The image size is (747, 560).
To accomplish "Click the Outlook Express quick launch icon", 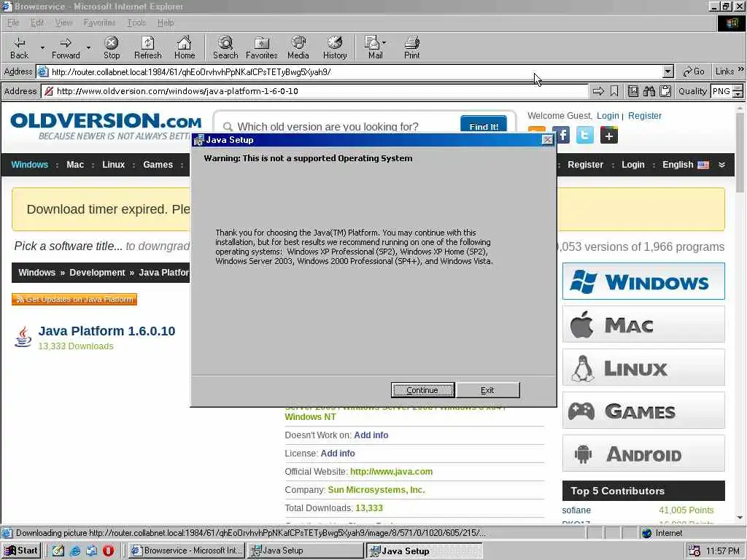I will [91, 551].
